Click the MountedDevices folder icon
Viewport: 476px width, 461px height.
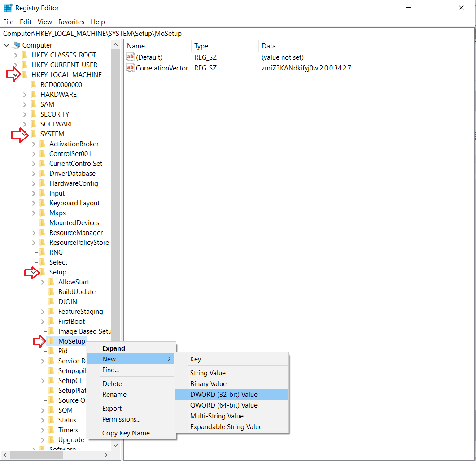(43, 223)
